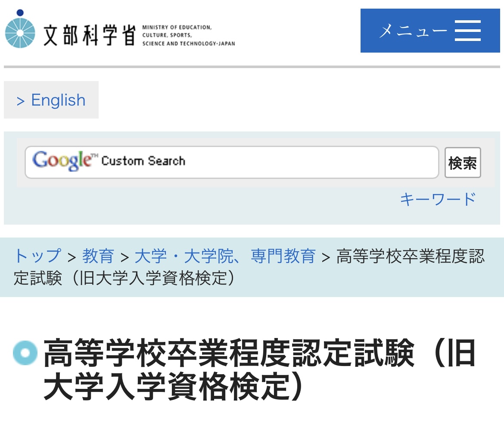Click the Ministry of Education English caption
The height and width of the screenshot is (435, 504).
189,35
